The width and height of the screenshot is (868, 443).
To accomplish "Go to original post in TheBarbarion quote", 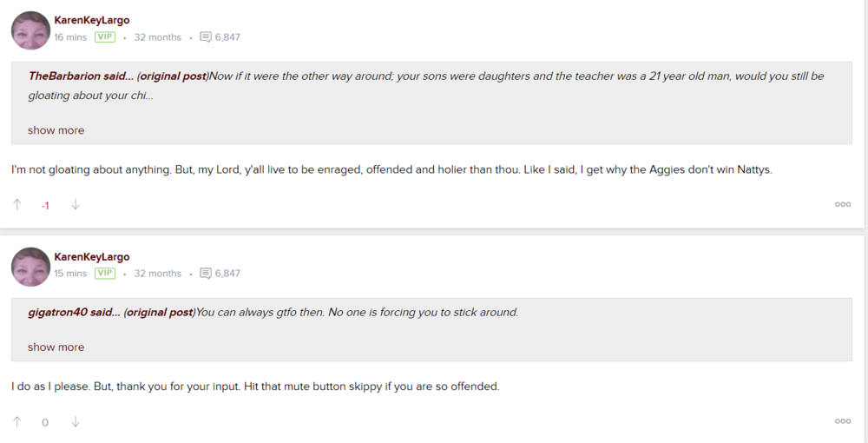I will click(x=173, y=76).
